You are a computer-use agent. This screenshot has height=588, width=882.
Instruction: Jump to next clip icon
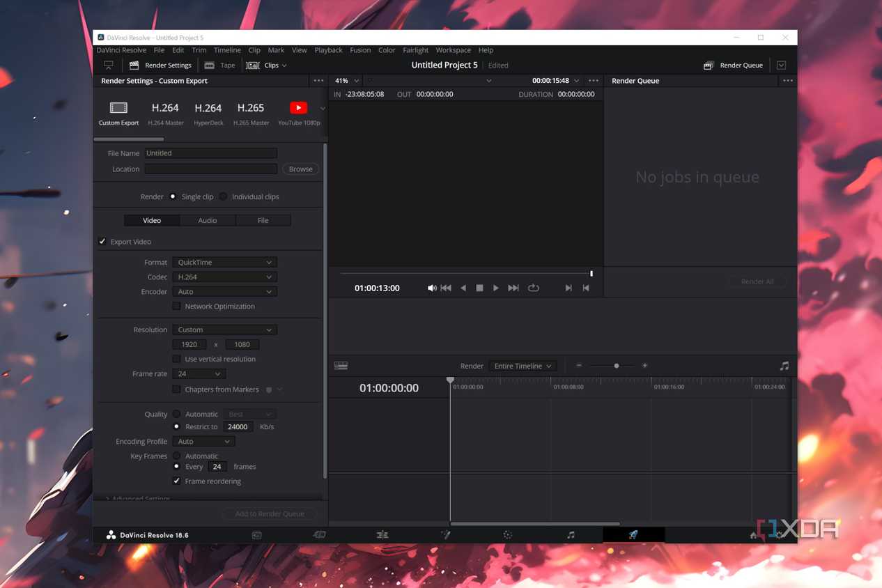pos(568,288)
